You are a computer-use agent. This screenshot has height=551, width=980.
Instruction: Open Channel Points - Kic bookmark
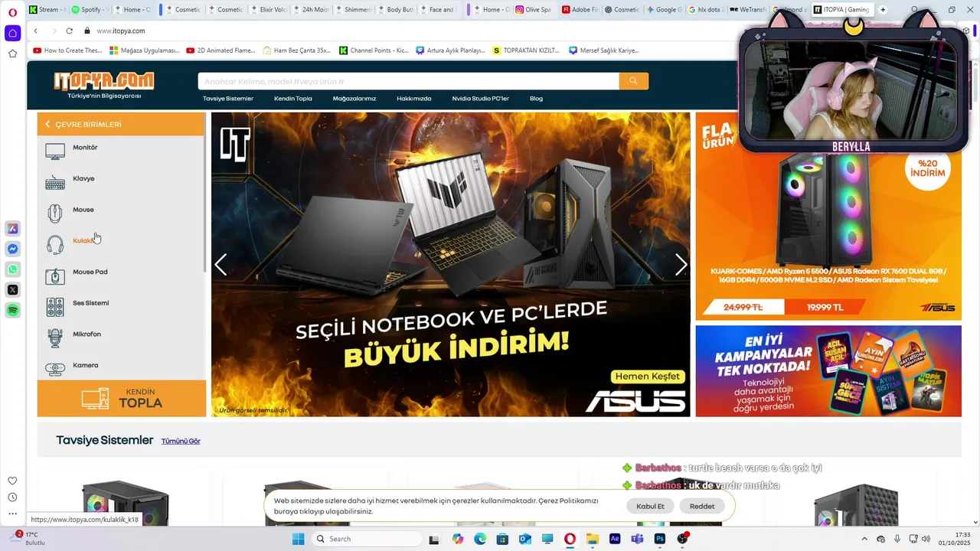tap(374, 51)
